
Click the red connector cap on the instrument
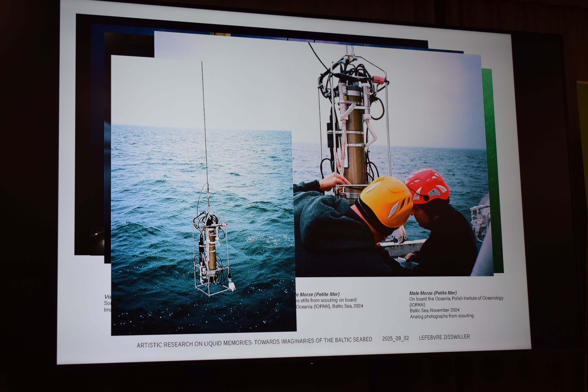pyautogui.click(x=378, y=80)
